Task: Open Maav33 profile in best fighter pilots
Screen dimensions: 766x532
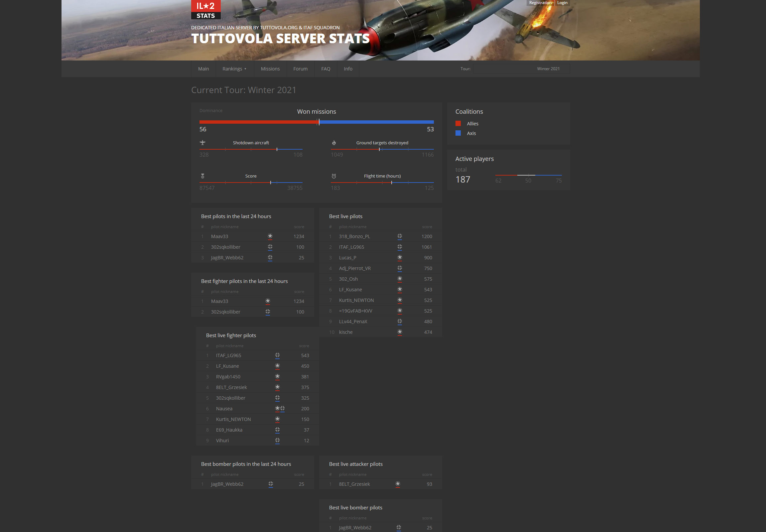Action: point(219,301)
